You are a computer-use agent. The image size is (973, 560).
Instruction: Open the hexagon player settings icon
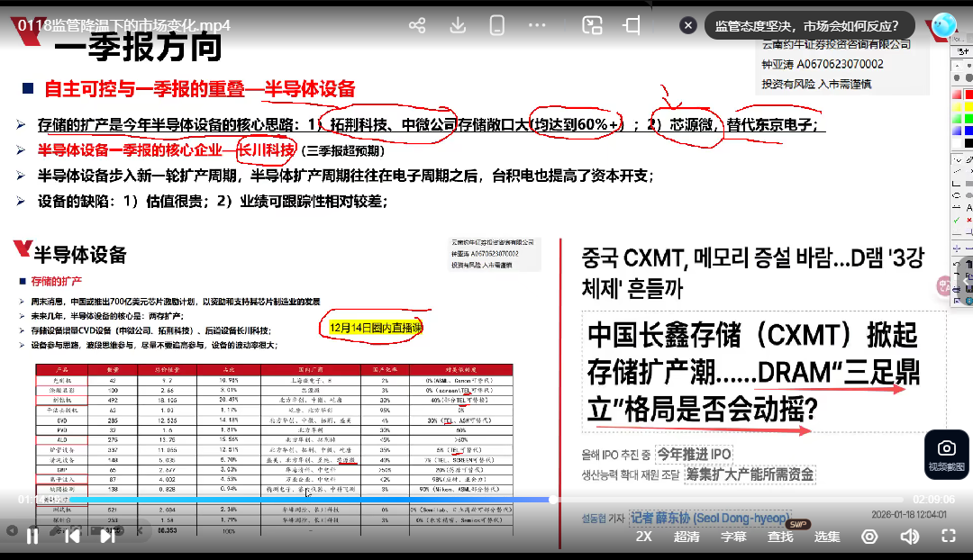point(869,537)
